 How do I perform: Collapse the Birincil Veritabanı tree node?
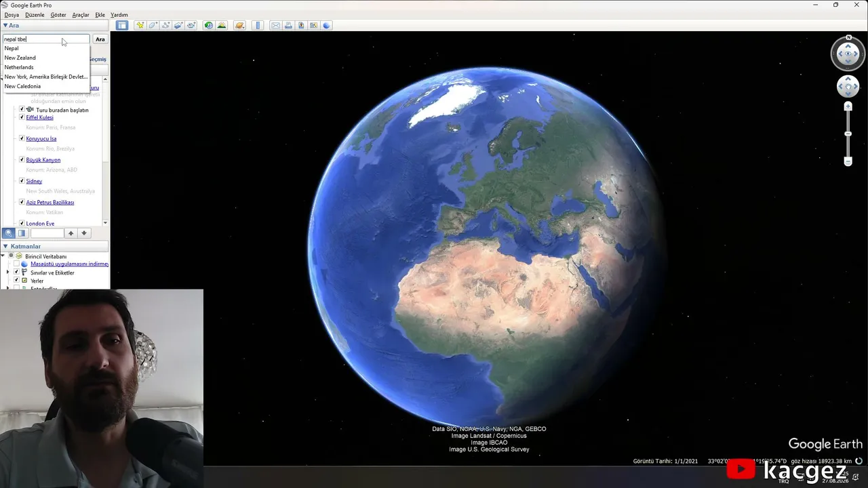(x=3, y=256)
